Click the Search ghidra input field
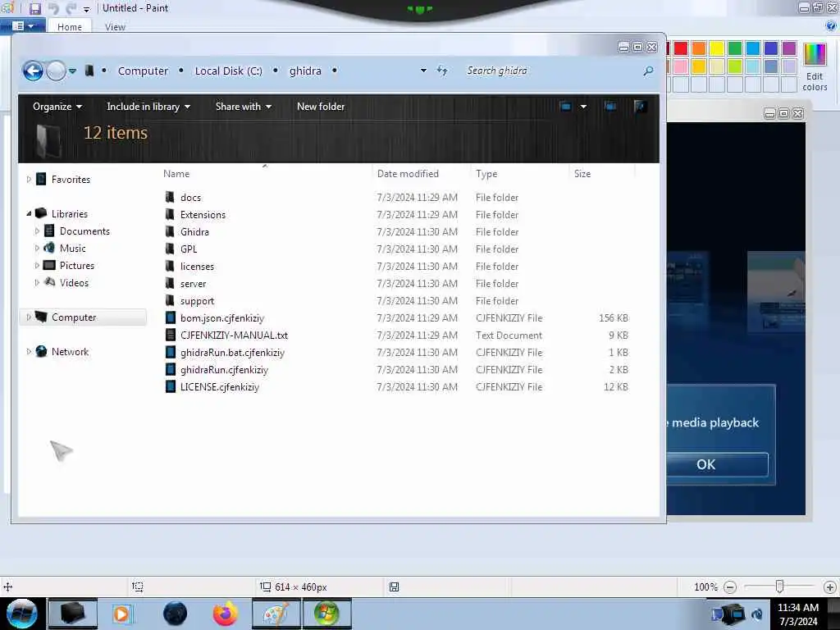The width and height of the screenshot is (840, 630). [552, 71]
